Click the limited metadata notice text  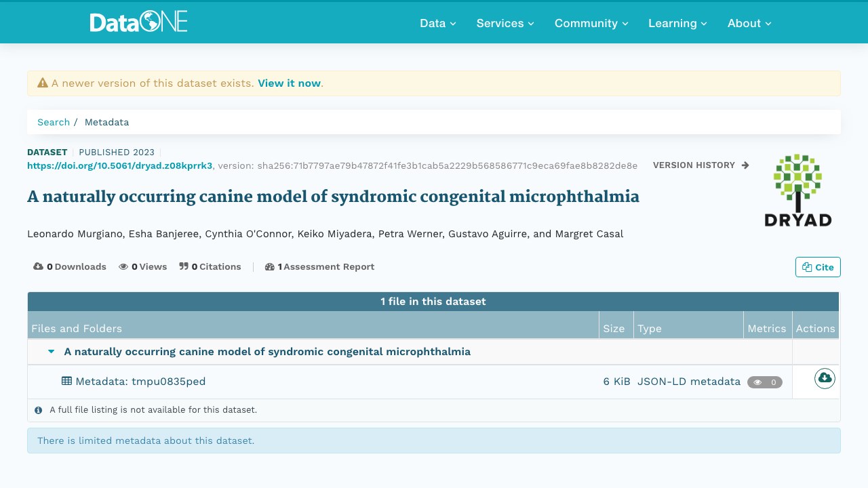(x=146, y=441)
